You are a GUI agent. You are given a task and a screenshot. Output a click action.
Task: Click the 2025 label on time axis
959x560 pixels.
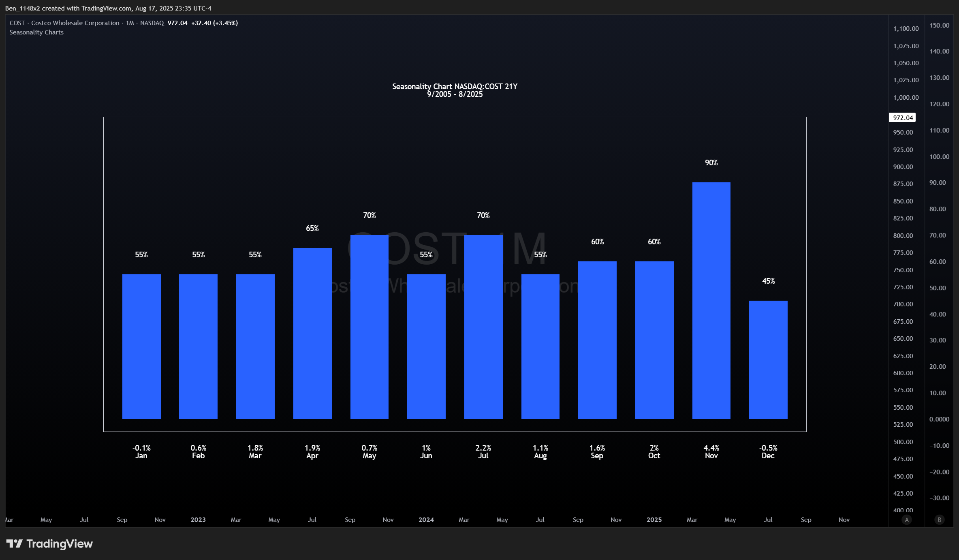[654, 519]
